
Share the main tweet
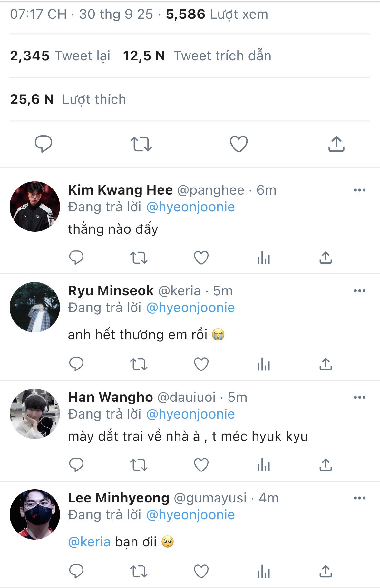[336, 144]
